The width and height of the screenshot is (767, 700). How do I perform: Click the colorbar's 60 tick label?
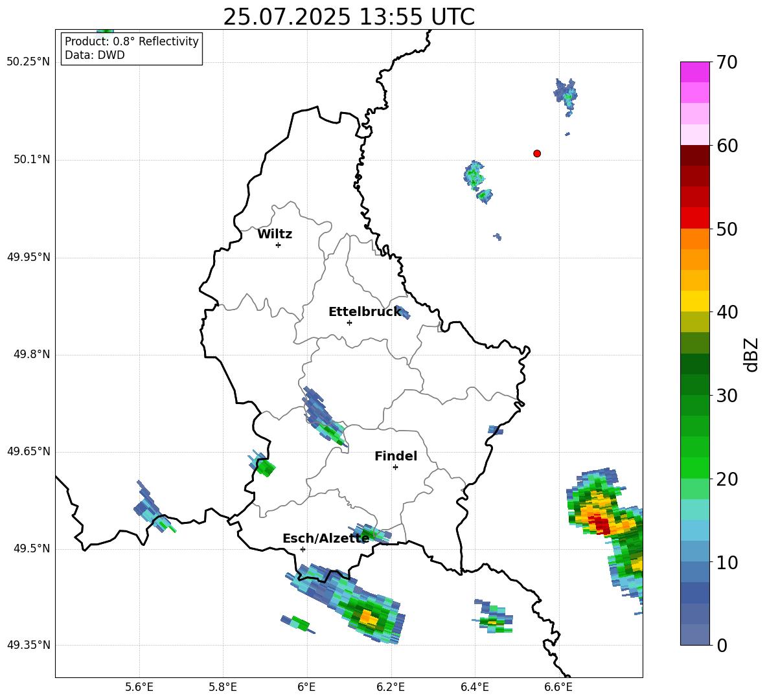[727, 146]
